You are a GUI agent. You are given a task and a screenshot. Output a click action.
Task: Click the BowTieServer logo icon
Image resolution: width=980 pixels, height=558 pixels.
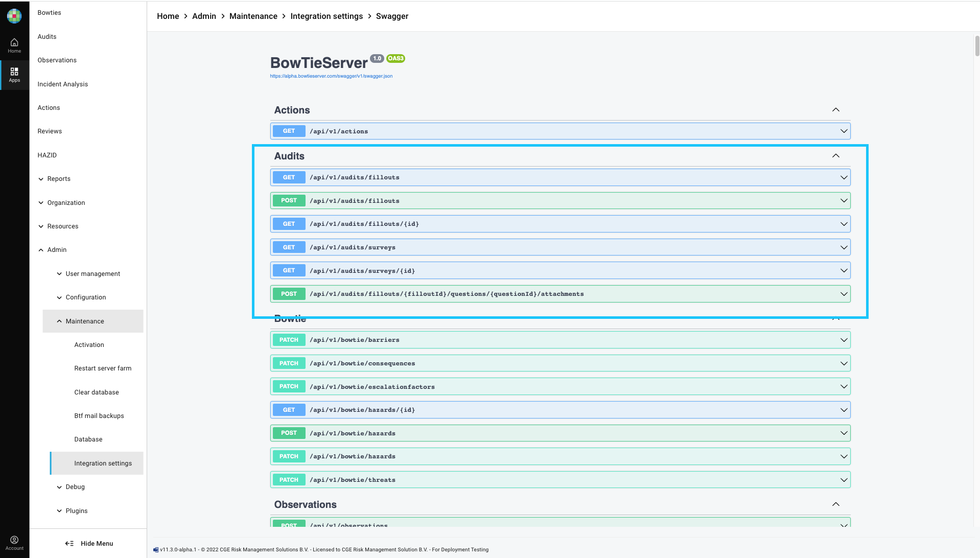coord(14,16)
